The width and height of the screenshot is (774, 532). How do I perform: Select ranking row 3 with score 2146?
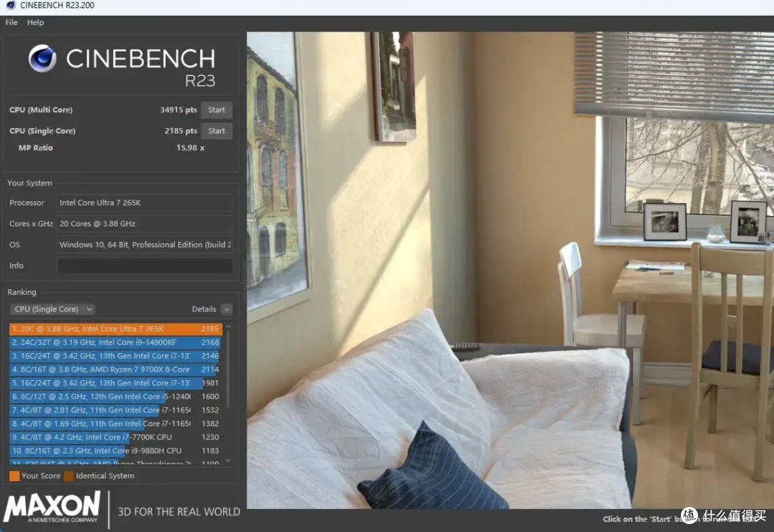point(116,356)
